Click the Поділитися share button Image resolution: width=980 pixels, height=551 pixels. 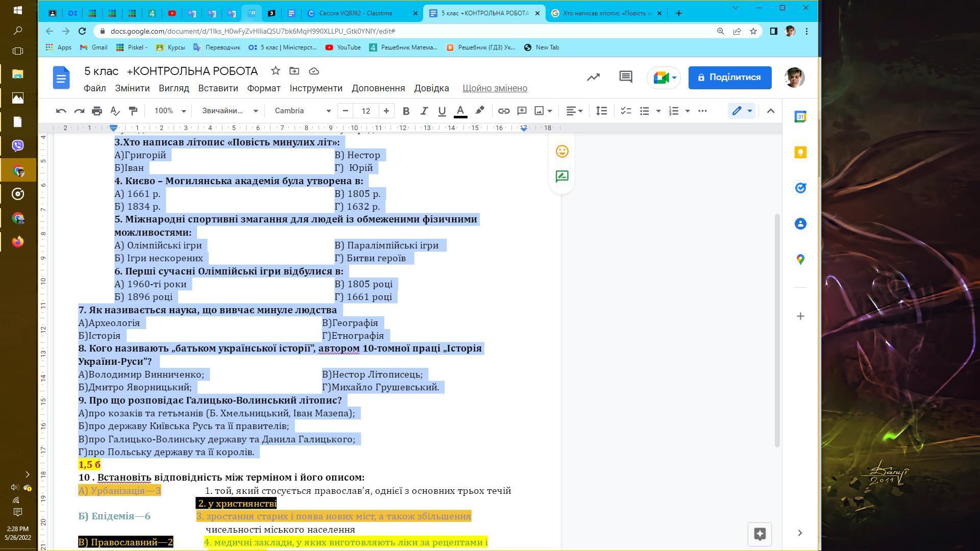[730, 78]
